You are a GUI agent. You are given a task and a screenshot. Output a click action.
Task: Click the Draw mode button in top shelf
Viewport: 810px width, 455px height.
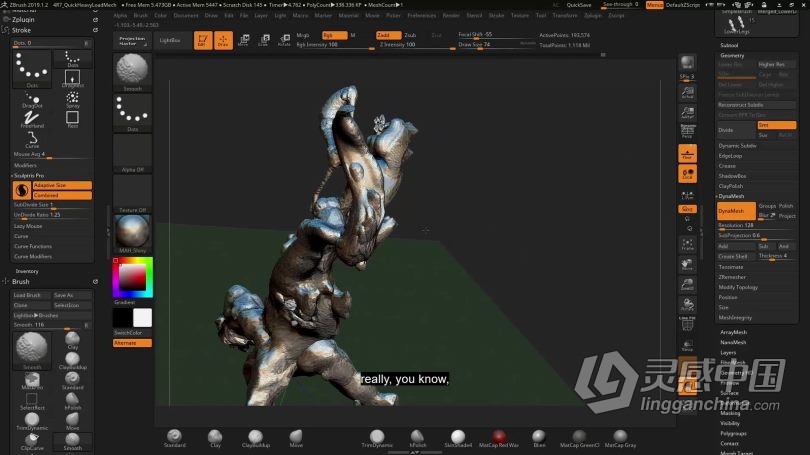pyautogui.click(x=223, y=40)
